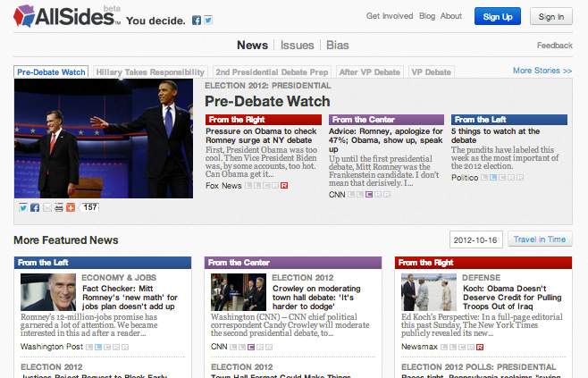The image size is (588, 378).
Task: Click the Fox News source name
Action: click(x=223, y=186)
